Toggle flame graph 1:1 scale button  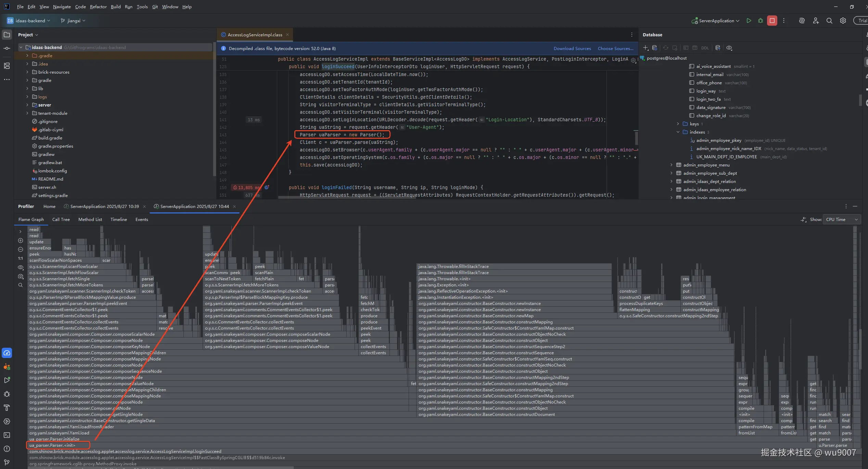point(21,258)
